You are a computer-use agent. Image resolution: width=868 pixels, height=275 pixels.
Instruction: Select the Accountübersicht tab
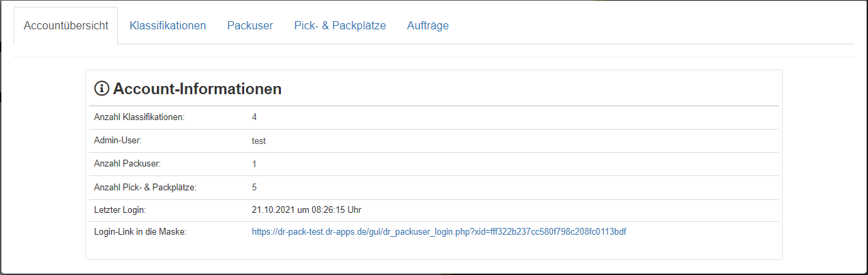(x=66, y=26)
